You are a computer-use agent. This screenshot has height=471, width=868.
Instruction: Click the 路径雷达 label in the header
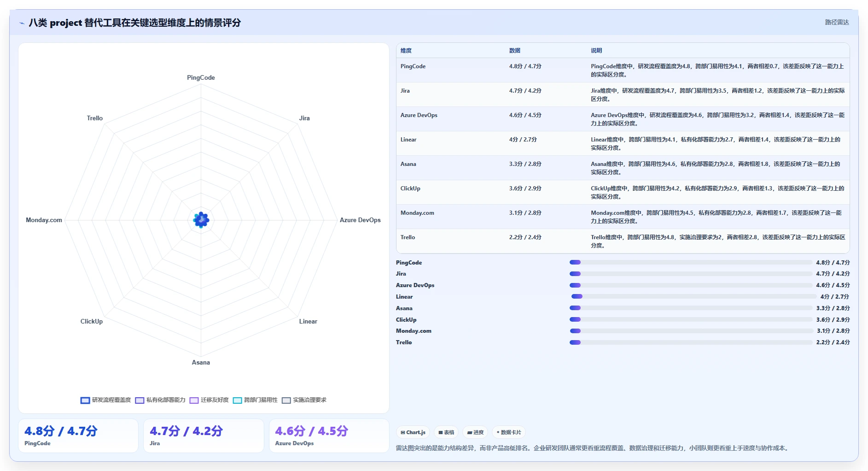coord(837,22)
